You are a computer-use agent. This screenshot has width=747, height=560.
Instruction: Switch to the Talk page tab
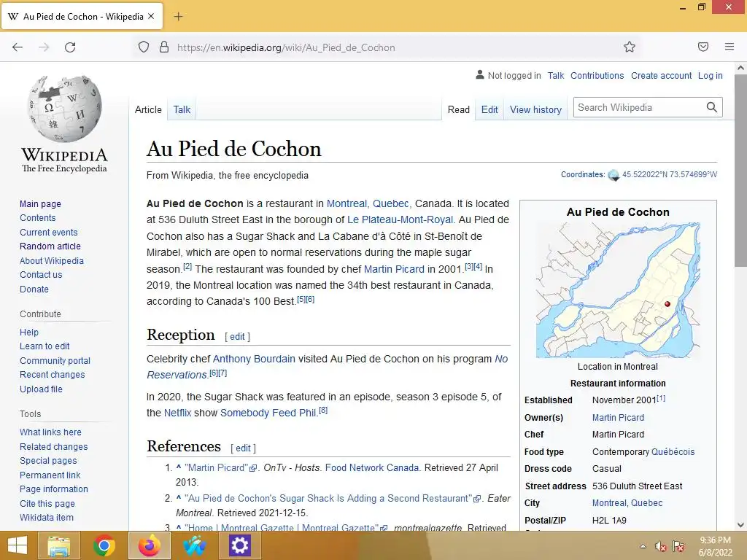coord(182,109)
